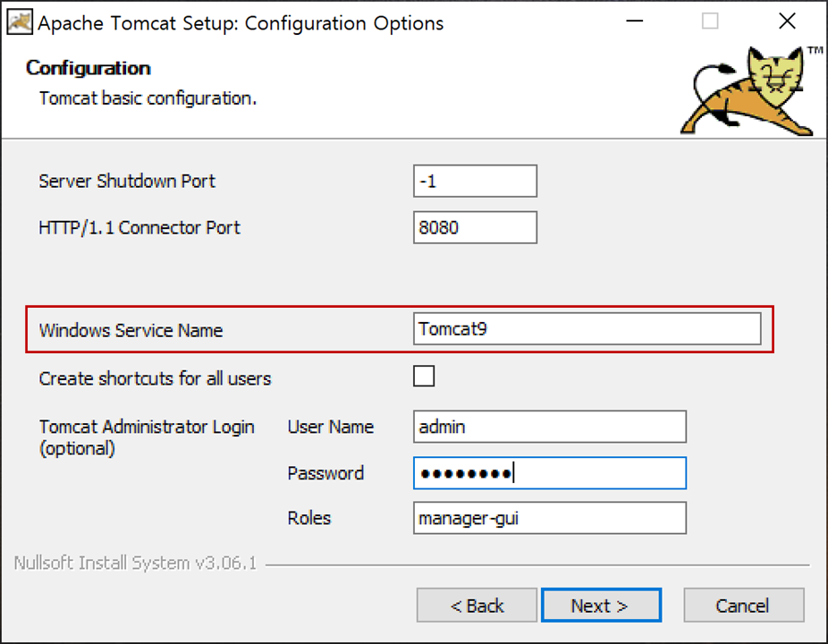Click the Windows Service Name label
The width and height of the screenshot is (828, 644).
[x=131, y=330]
